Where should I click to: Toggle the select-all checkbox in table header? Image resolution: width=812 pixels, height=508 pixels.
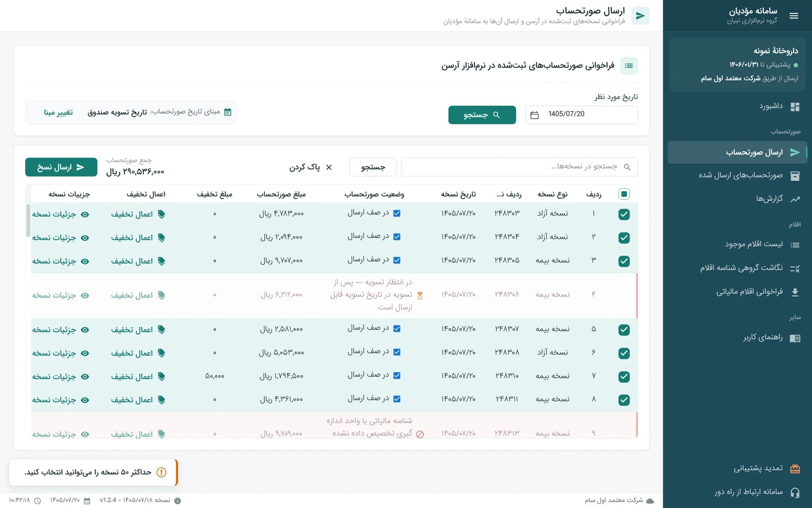(x=624, y=194)
